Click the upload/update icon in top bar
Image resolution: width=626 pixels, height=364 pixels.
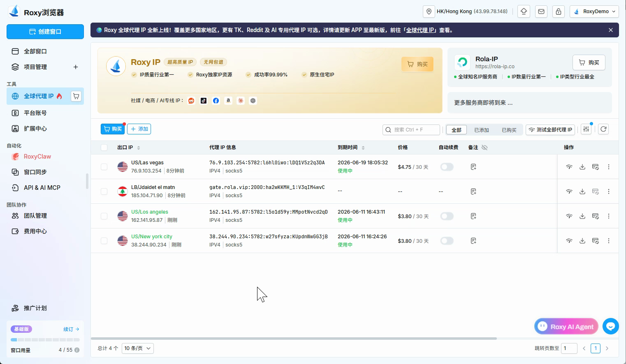(x=524, y=12)
